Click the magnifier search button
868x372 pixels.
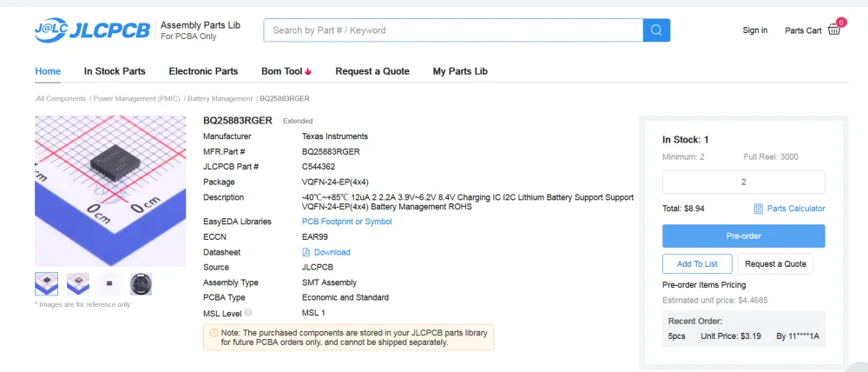[656, 30]
